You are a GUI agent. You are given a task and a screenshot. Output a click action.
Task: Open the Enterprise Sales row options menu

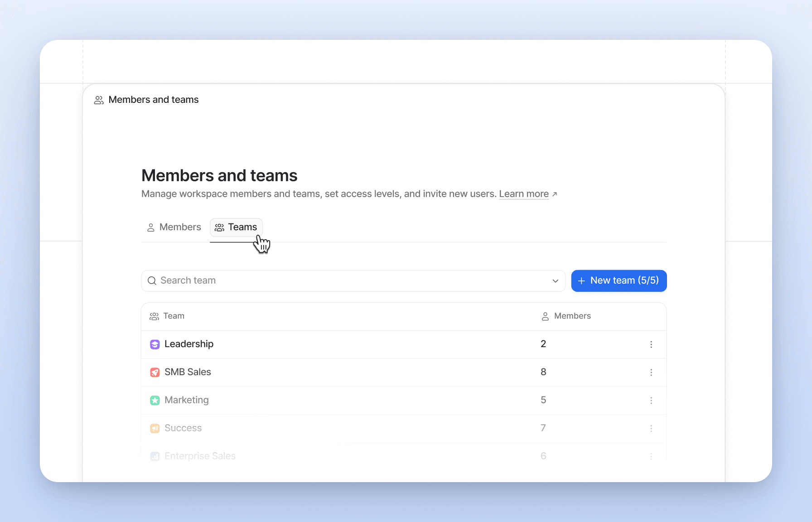[651, 456]
